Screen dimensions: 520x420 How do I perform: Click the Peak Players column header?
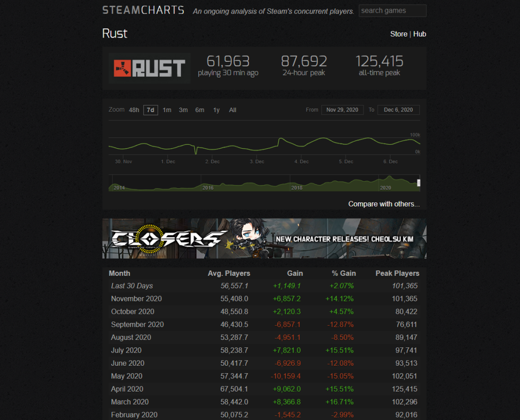pyautogui.click(x=397, y=273)
